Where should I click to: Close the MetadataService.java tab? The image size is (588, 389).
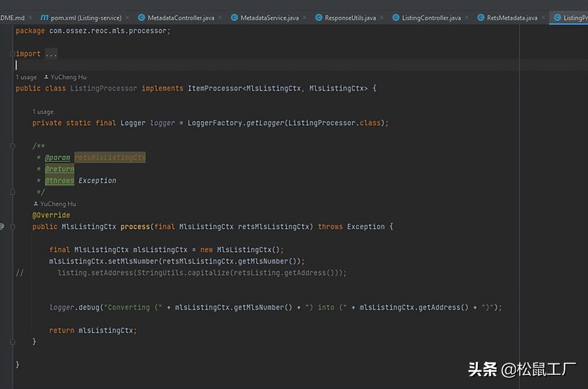305,18
